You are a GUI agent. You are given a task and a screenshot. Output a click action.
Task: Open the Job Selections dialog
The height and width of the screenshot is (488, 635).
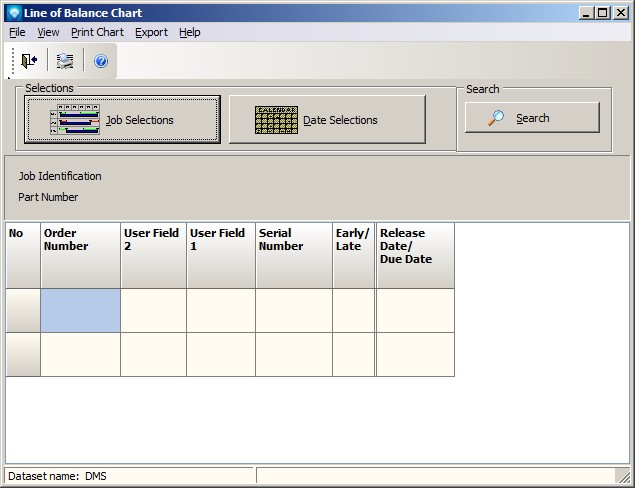122,120
